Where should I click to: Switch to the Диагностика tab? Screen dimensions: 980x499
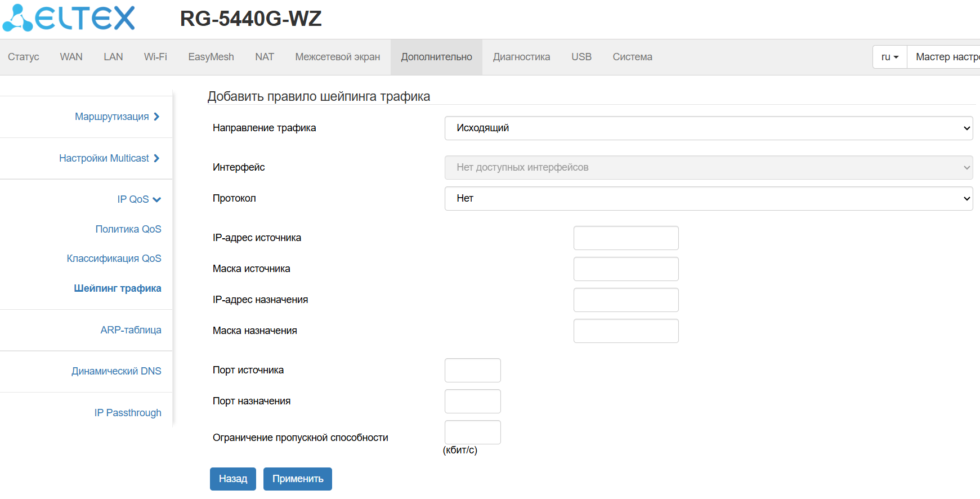click(521, 57)
